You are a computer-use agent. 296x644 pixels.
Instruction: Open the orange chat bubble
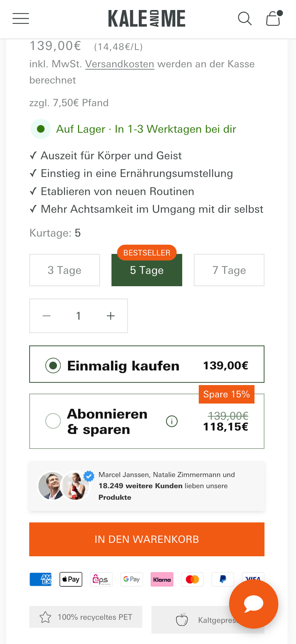coord(253,604)
